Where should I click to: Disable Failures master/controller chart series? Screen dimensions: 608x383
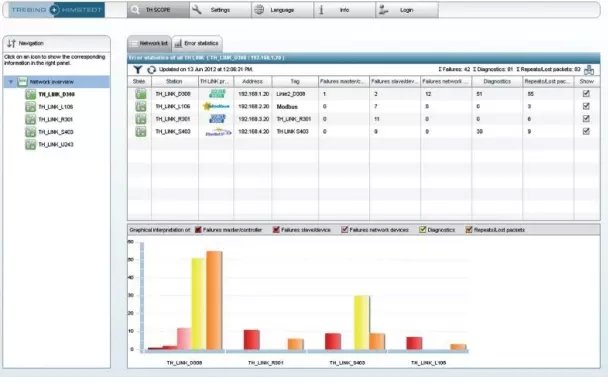pyautogui.click(x=198, y=230)
